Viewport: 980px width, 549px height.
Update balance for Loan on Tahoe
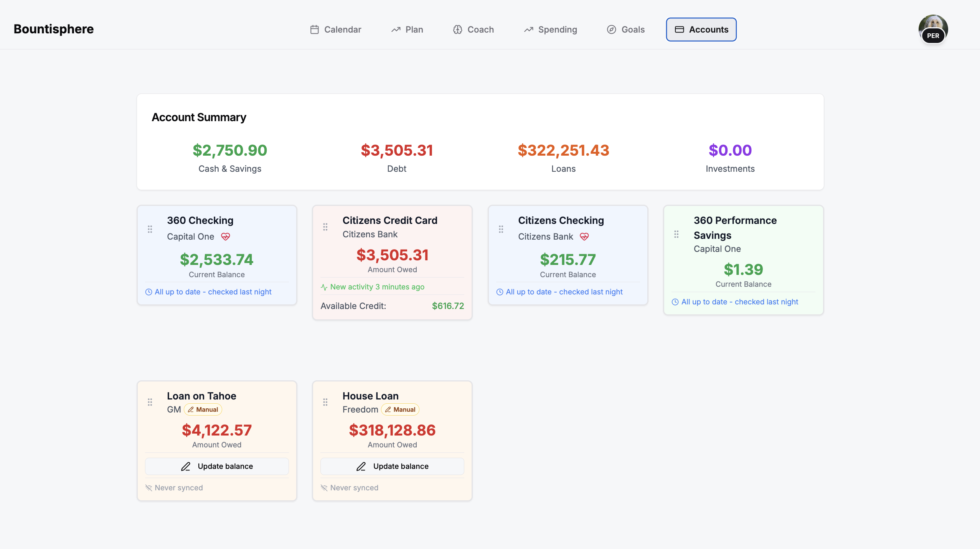click(217, 467)
